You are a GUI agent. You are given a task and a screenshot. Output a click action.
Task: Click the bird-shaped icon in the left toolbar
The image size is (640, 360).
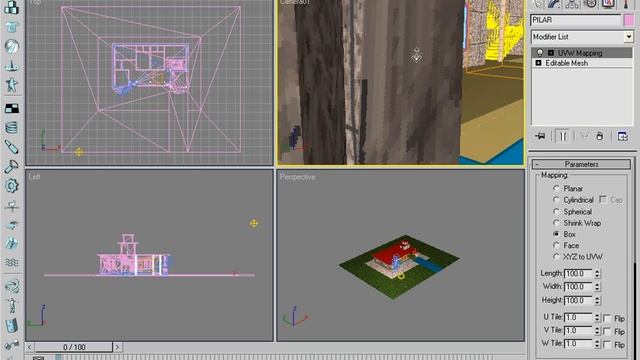point(11,224)
